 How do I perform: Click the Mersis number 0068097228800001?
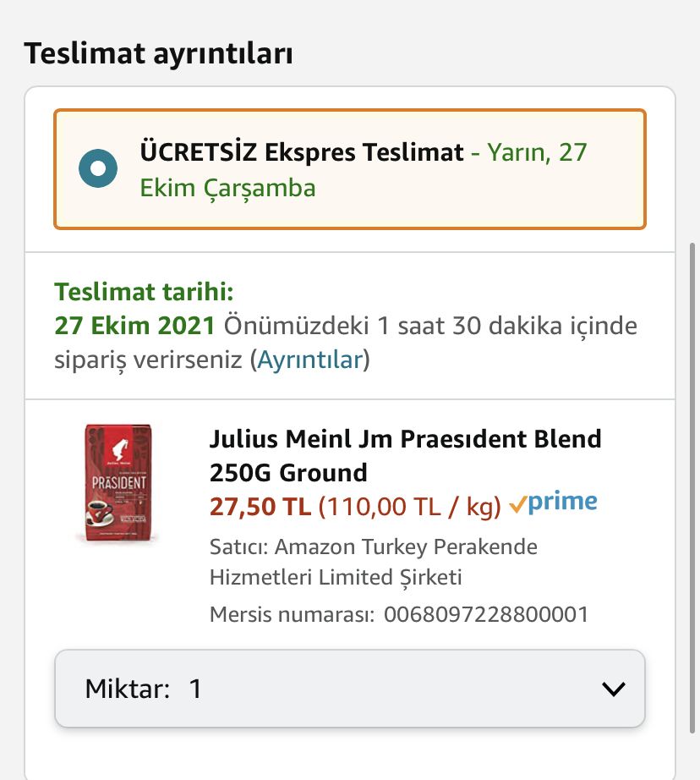[486, 614]
